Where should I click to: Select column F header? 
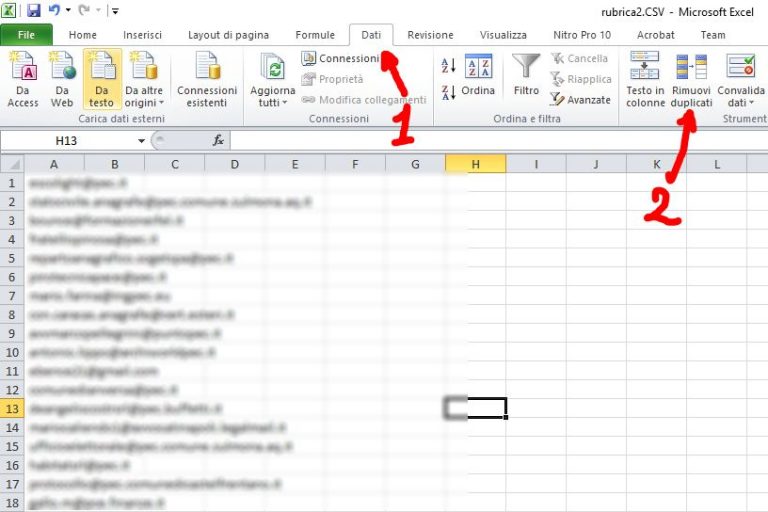(355, 164)
